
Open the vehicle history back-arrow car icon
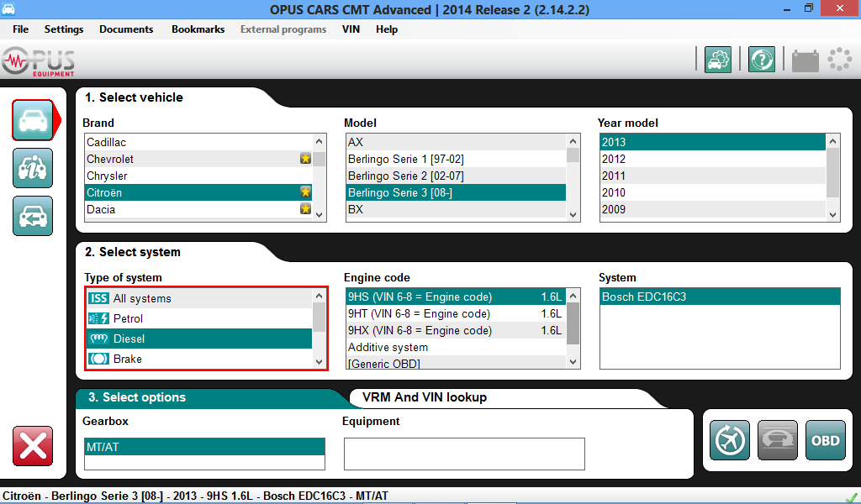click(33, 216)
